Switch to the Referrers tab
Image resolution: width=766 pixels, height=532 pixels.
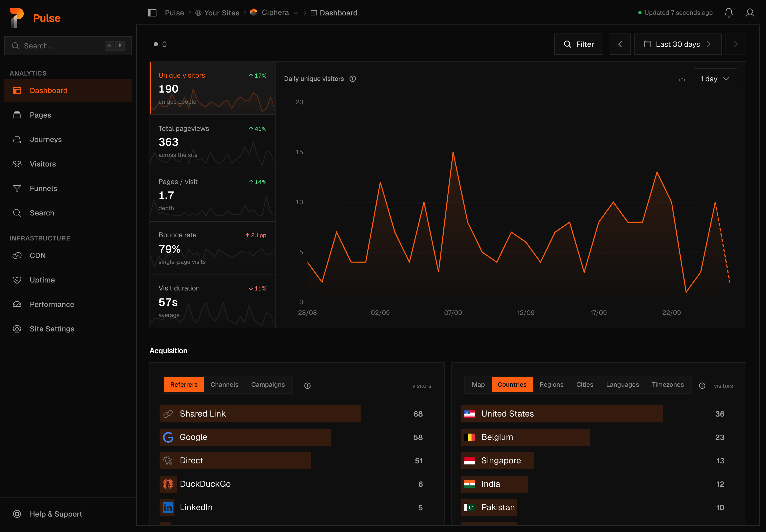[x=184, y=385]
